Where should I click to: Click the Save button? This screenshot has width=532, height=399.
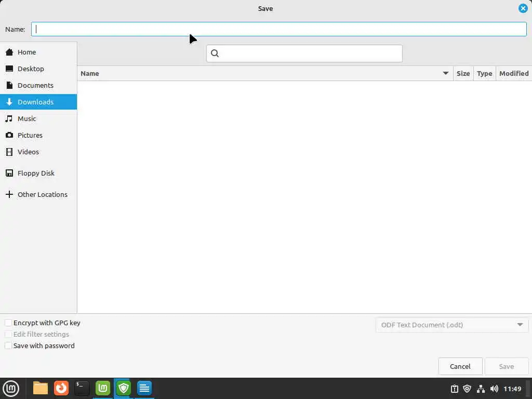pos(507,366)
